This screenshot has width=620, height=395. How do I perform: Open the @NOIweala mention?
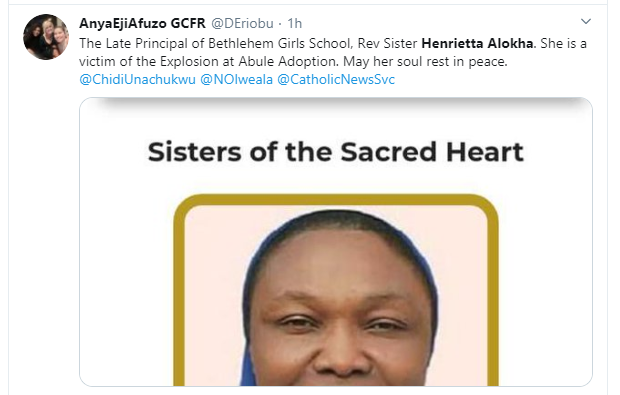[236, 79]
